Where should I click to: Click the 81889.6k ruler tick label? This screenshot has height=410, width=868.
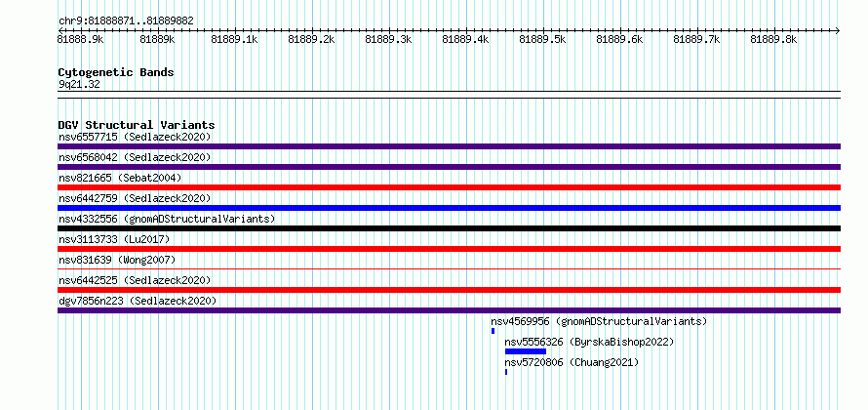619,39
